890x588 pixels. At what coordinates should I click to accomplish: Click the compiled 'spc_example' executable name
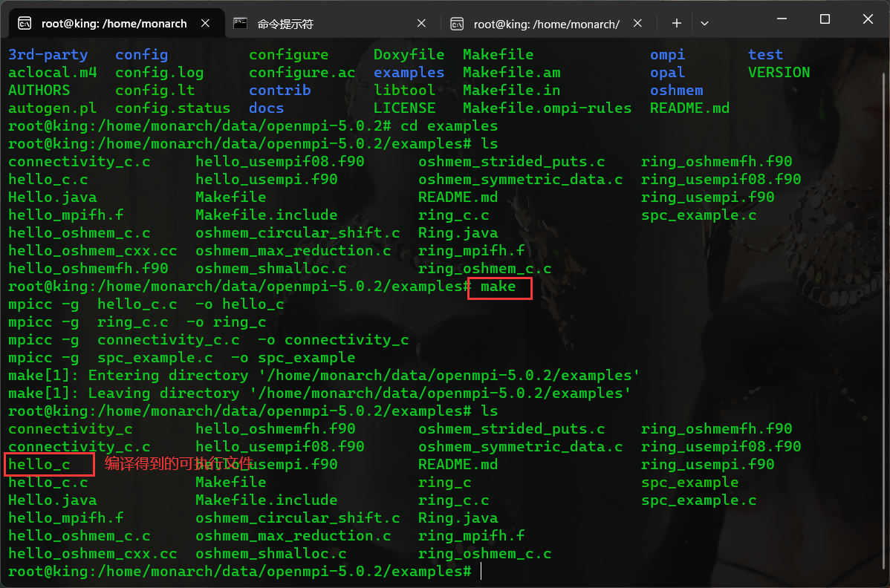(x=689, y=483)
